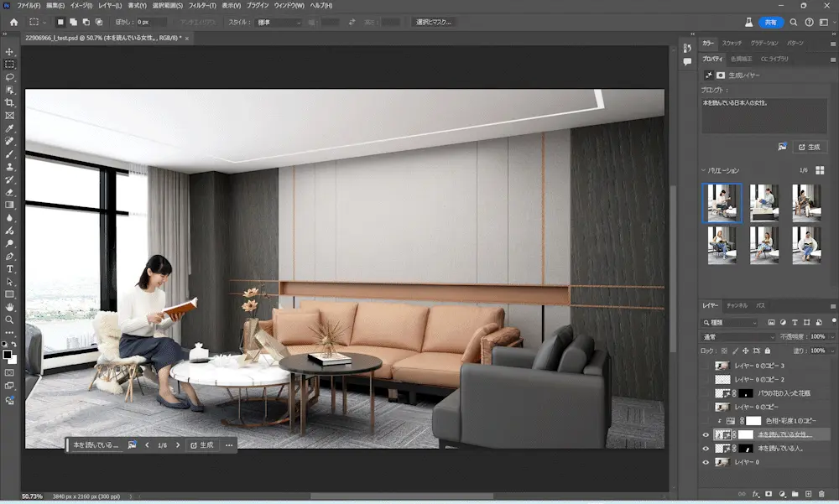The height and width of the screenshot is (504, 839).
Task: Collapse the バリエーション section
Action: (x=704, y=170)
